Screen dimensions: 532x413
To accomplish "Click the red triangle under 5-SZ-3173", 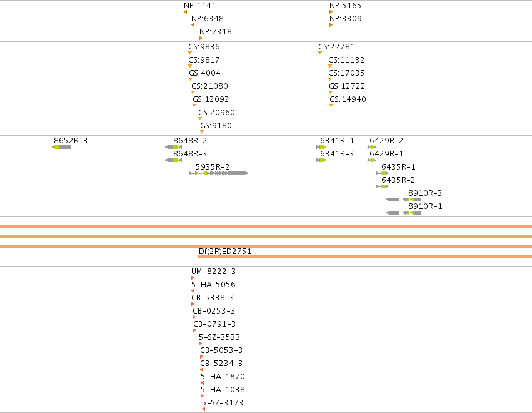I will 203,410.
